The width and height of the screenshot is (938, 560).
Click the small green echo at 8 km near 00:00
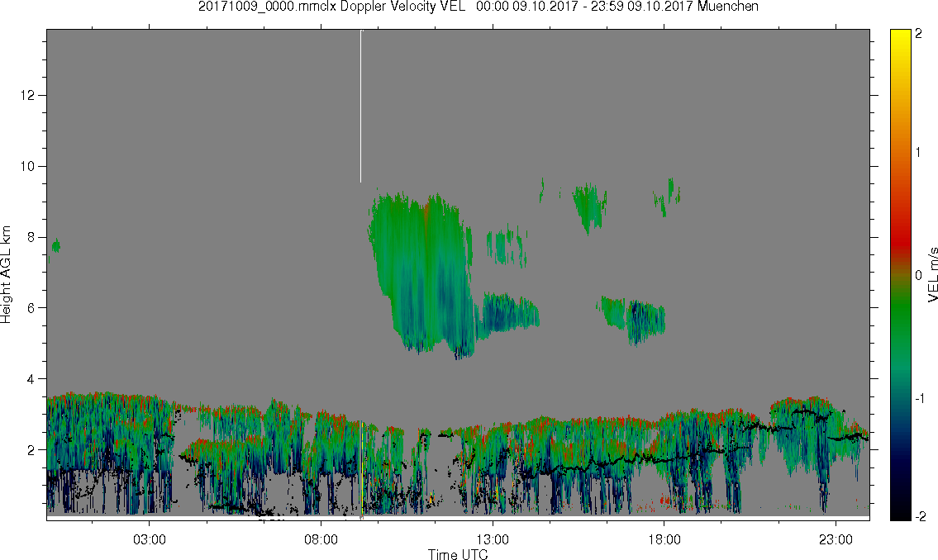click(x=55, y=245)
